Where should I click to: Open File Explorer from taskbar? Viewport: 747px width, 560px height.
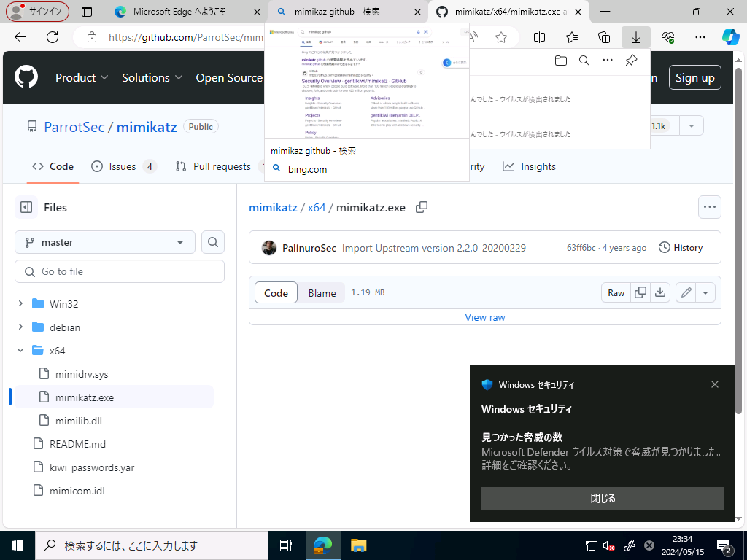[359, 545]
